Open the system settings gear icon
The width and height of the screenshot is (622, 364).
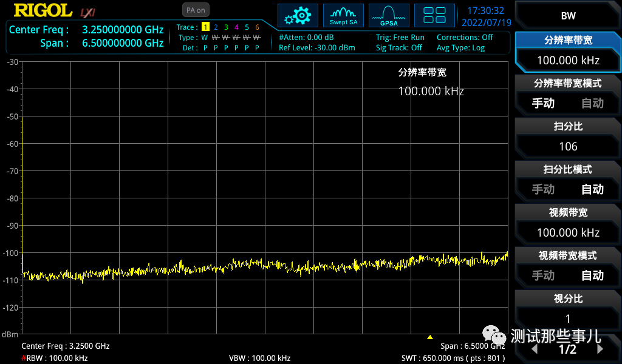(x=298, y=15)
